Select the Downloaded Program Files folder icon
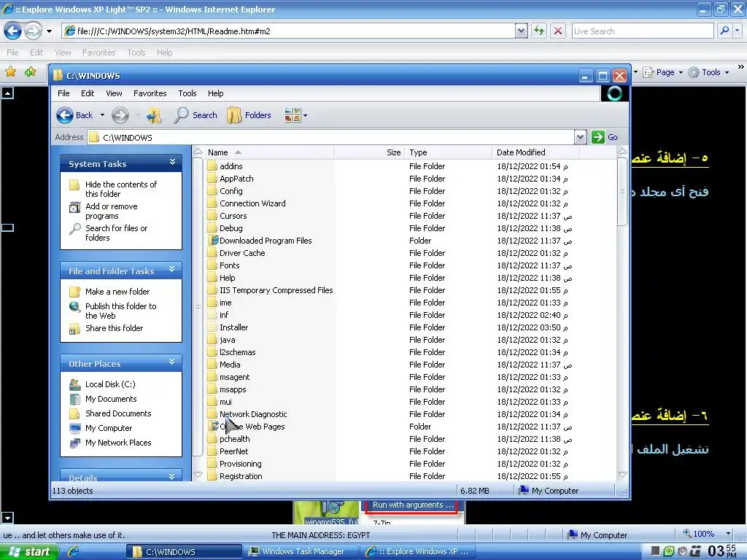Screen dimensions: 747x560 pyautogui.click(x=212, y=241)
